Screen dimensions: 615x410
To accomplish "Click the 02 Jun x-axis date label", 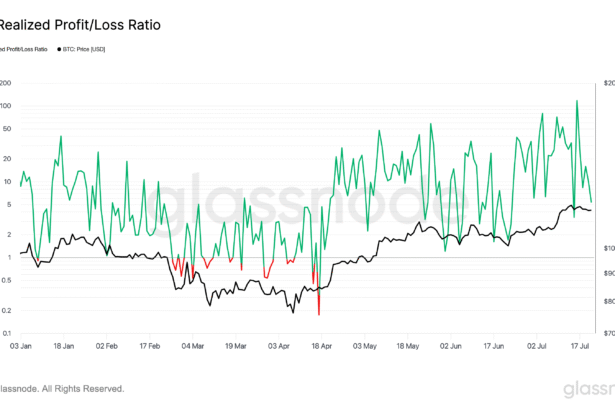I will (x=449, y=346).
